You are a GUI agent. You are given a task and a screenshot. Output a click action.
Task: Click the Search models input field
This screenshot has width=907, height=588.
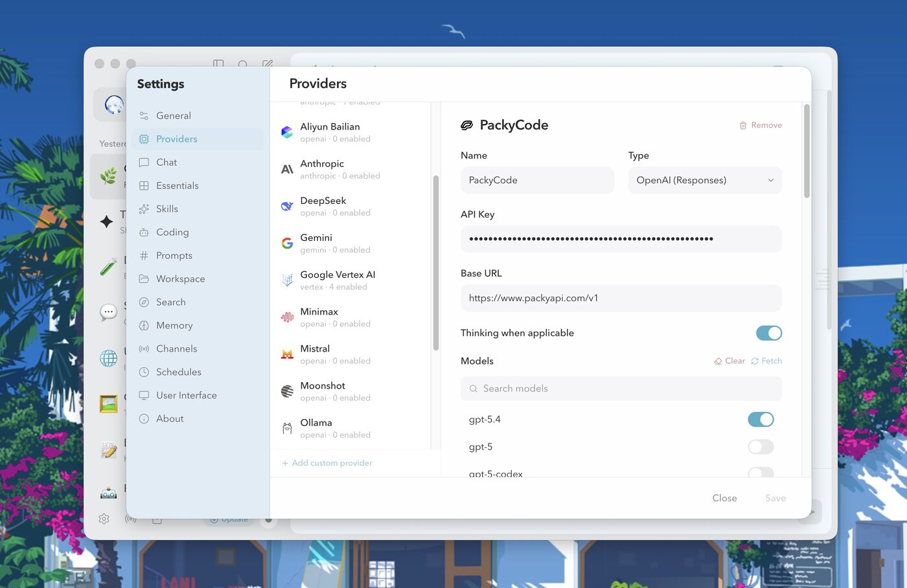[621, 389]
